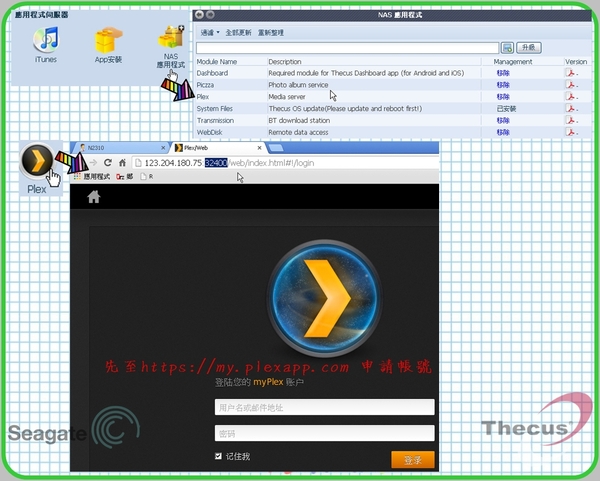Click the Management column header
This screenshot has height=481, width=600.
[513, 62]
